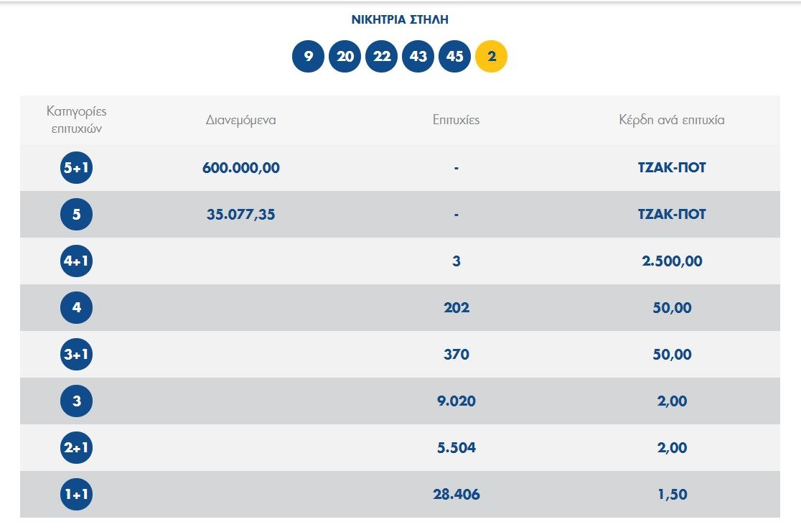Click the 5+1 category badge
This screenshot has width=801, height=532.
click(77, 168)
